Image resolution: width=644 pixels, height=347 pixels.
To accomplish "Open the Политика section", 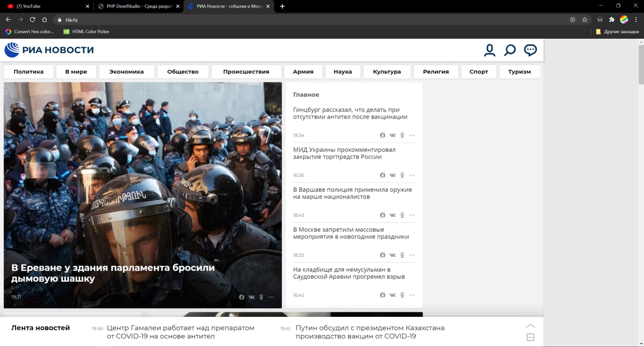I will pos(29,71).
